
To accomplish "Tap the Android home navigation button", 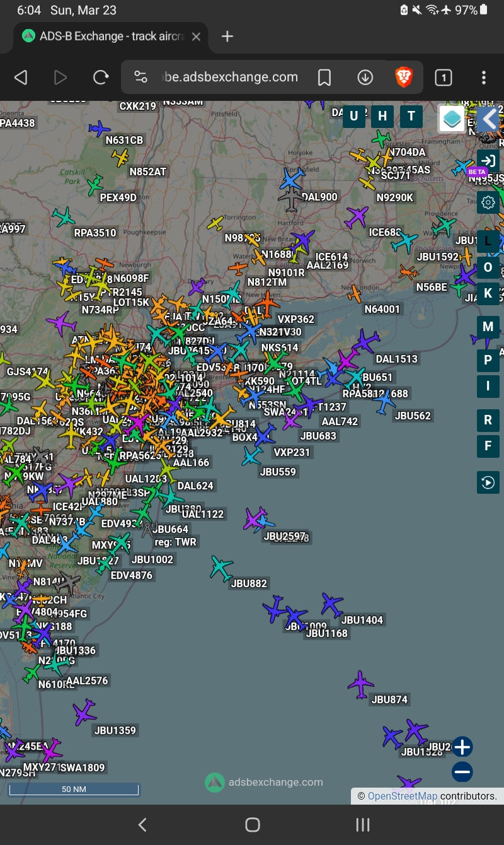I will tap(253, 824).
